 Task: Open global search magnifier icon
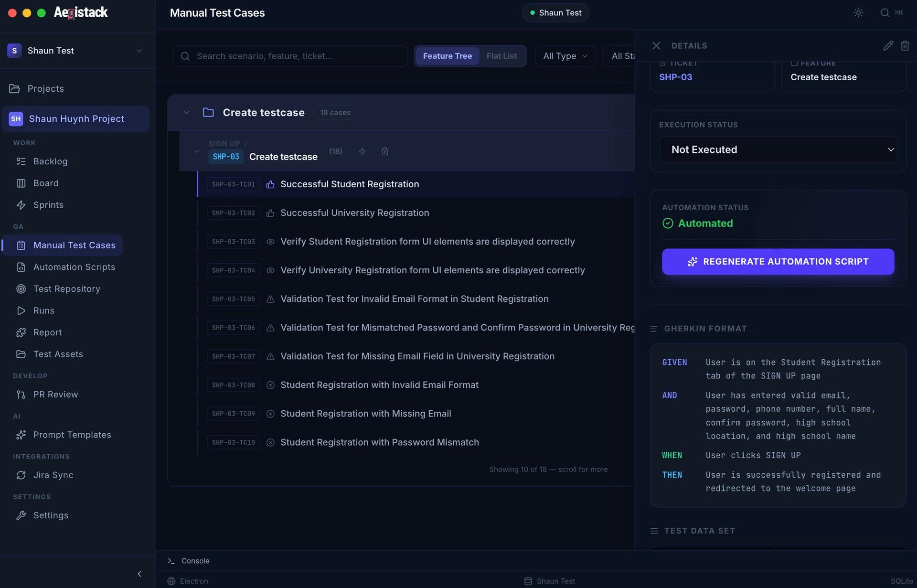[885, 13]
